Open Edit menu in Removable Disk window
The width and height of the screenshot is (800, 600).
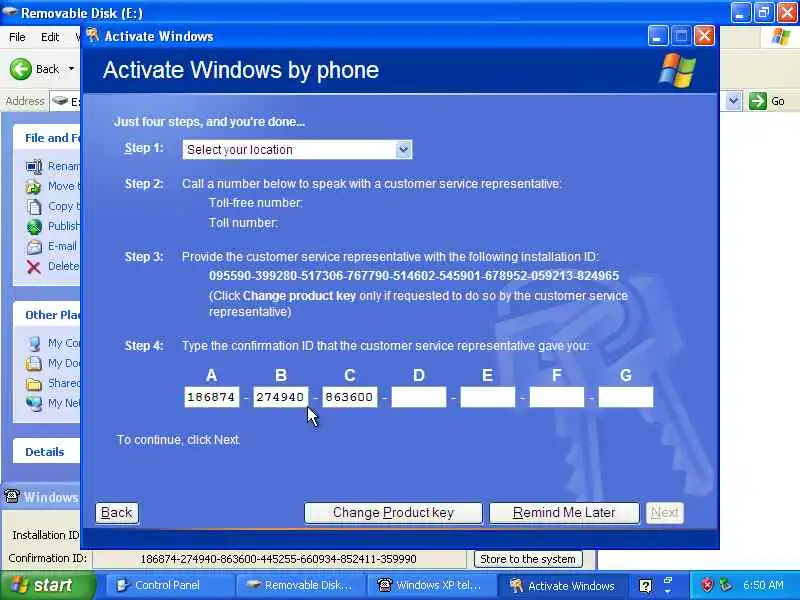(x=50, y=37)
